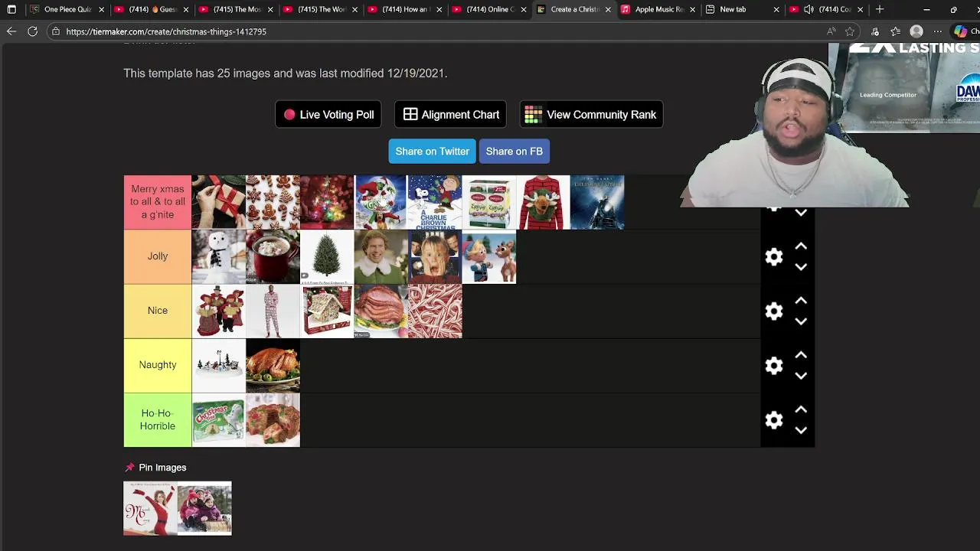Move Jolly tier down
The image size is (980, 551).
pyautogui.click(x=801, y=267)
